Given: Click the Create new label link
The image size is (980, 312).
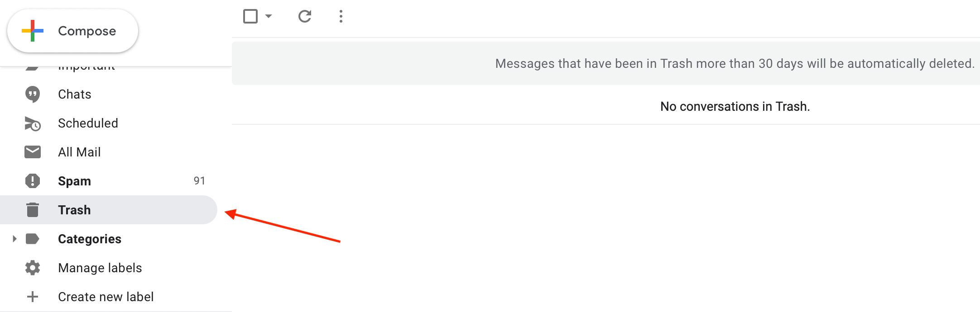Looking at the screenshot, I should click(106, 297).
